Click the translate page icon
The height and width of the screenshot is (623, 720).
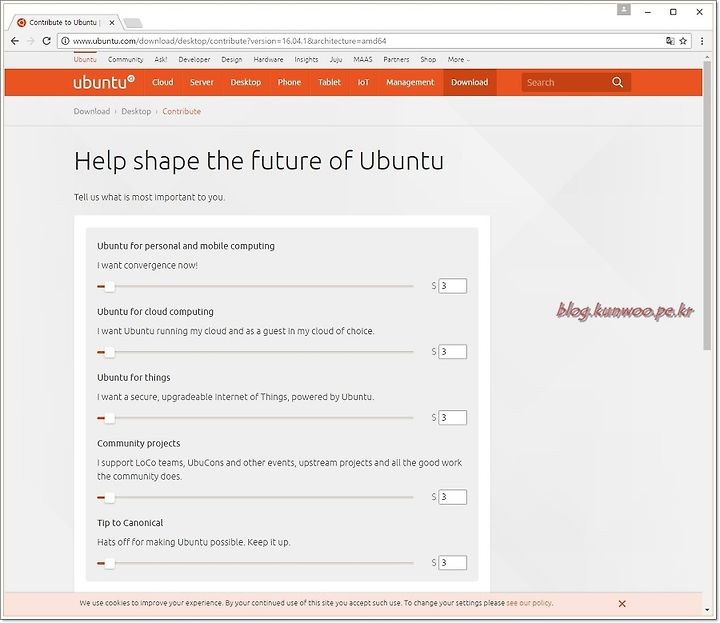(x=670, y=41)
